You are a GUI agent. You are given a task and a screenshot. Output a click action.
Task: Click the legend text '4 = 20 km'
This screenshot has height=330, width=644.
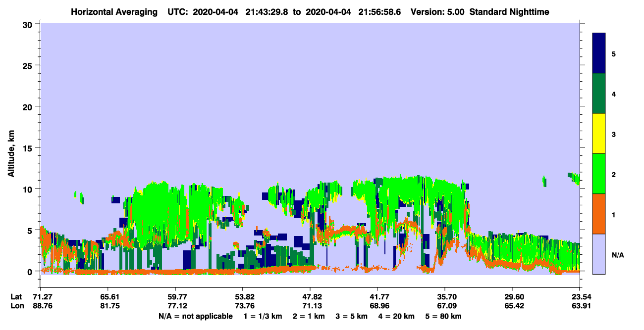(x=397, y=316)
